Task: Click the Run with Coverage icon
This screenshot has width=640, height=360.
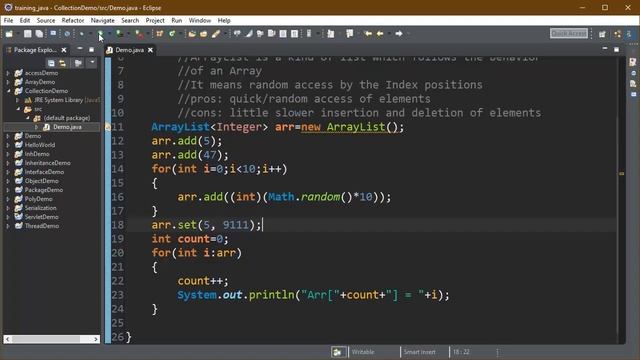Action: click(x=120, y=34)
